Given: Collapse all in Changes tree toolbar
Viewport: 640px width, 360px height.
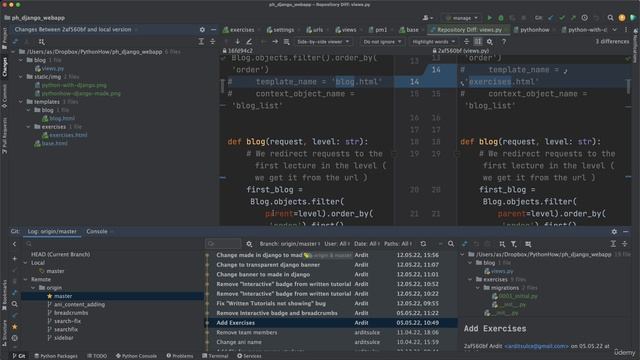Looking at the screenshot, I should [x=213, y=42].
